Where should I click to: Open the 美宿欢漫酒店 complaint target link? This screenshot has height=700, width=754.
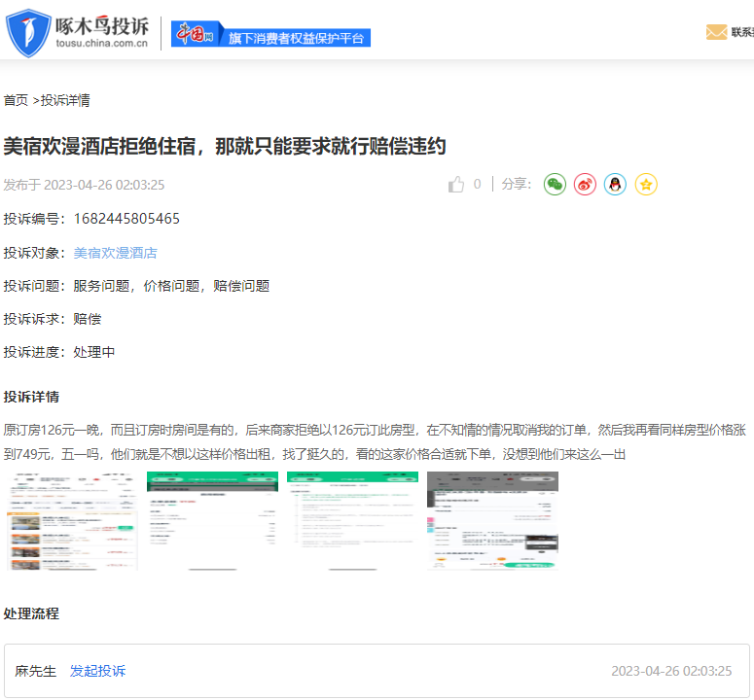coord(116,253)
